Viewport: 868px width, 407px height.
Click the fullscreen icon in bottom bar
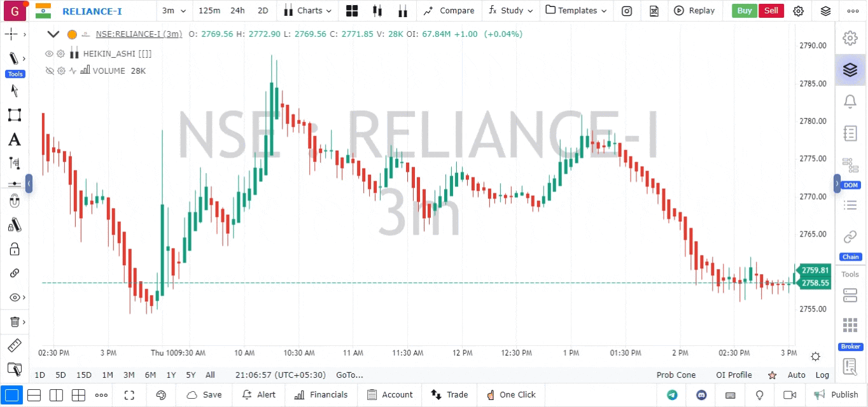[x=129, y=395]
